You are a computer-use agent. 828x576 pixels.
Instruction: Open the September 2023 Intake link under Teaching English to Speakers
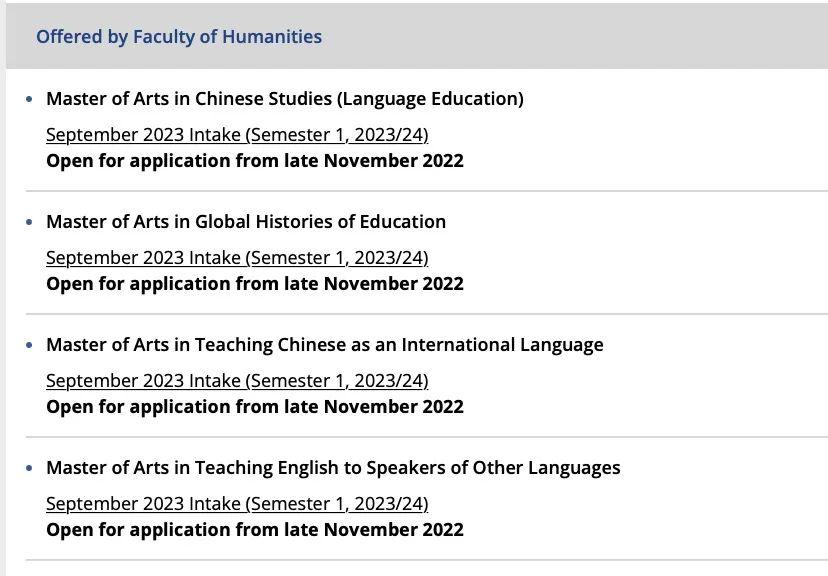[237, 504]
